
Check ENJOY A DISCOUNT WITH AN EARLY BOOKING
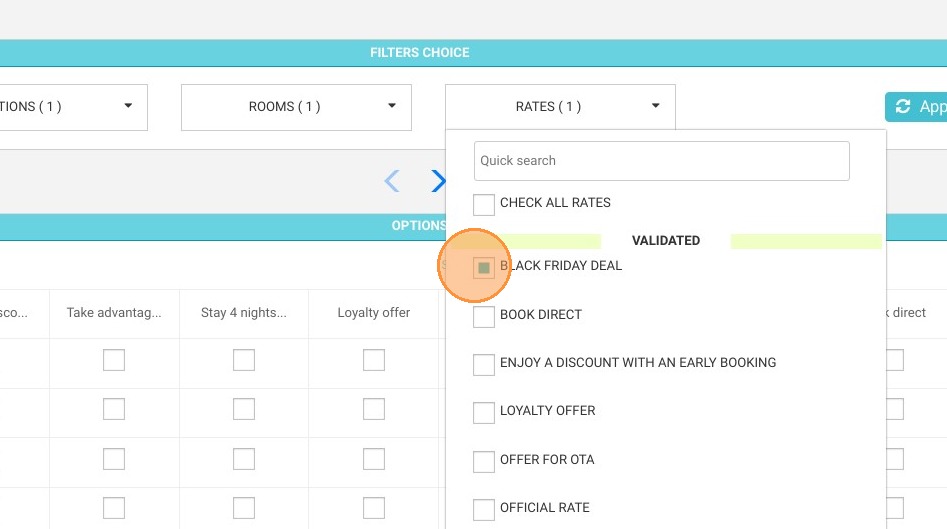tap(484, 365)
